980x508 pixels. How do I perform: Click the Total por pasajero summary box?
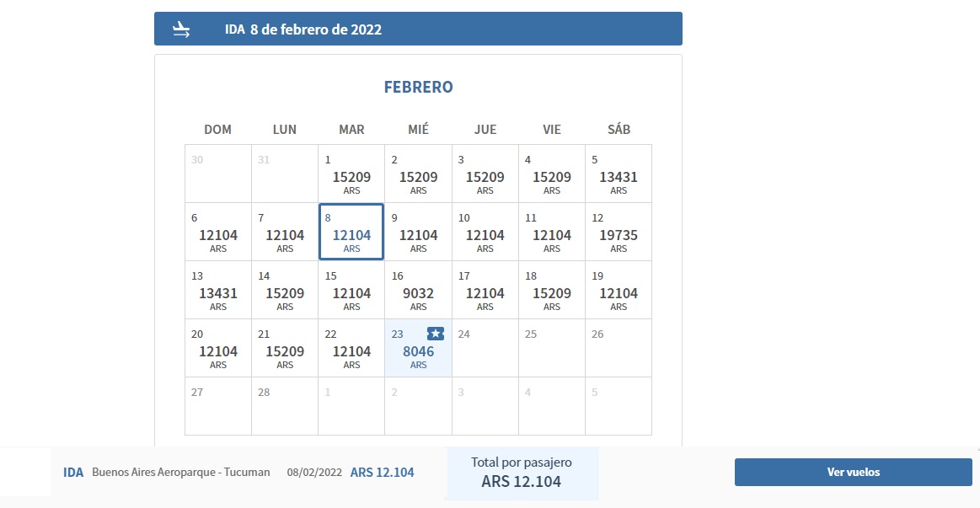coord(522,473)
